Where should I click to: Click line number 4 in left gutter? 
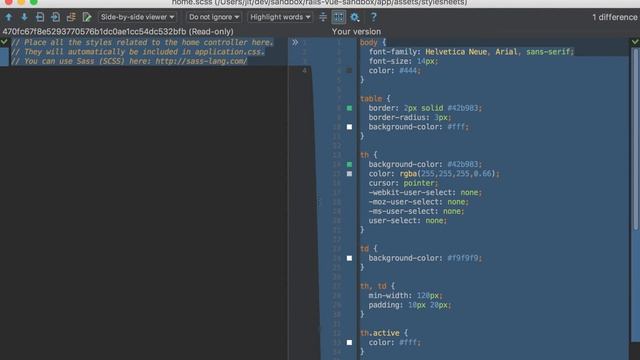coord(304,71)
